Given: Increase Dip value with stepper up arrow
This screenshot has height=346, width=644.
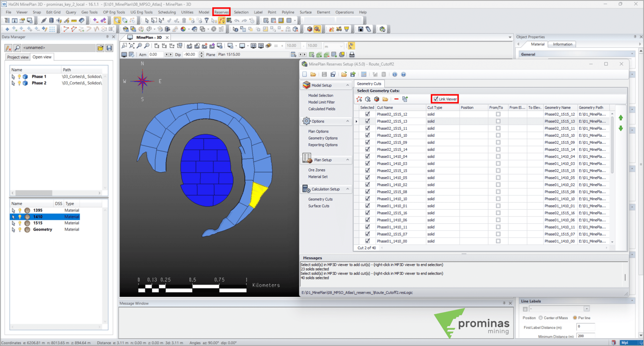Looking at the screenshot, I should [202, 53].
